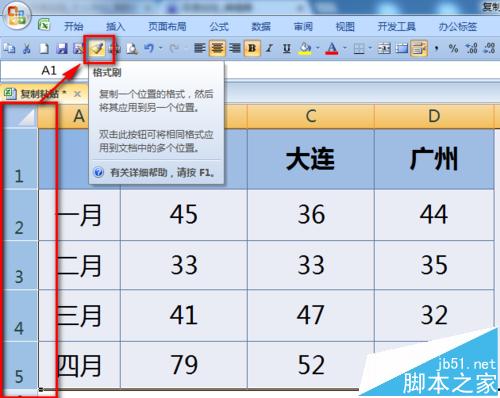This screenshot has width=500, height=398.
Task: Toggle the highlighted wrap-text style button
Action: pos(419,49)
